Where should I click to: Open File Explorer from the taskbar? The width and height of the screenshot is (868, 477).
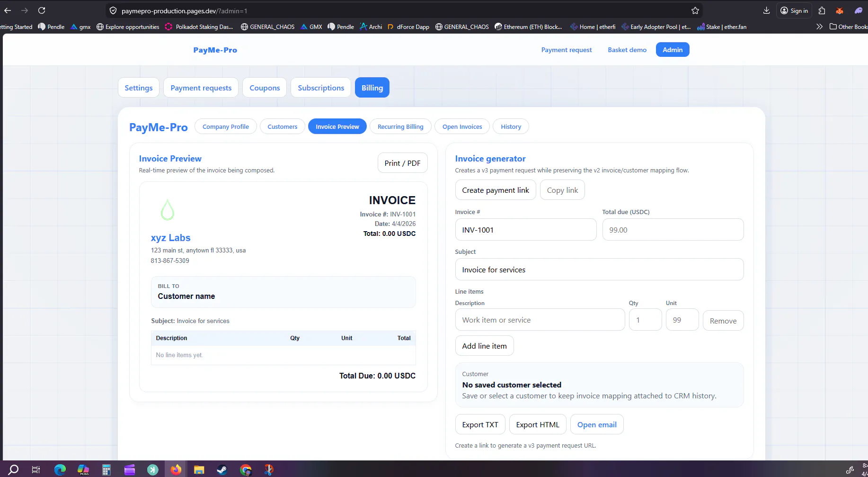199,469
